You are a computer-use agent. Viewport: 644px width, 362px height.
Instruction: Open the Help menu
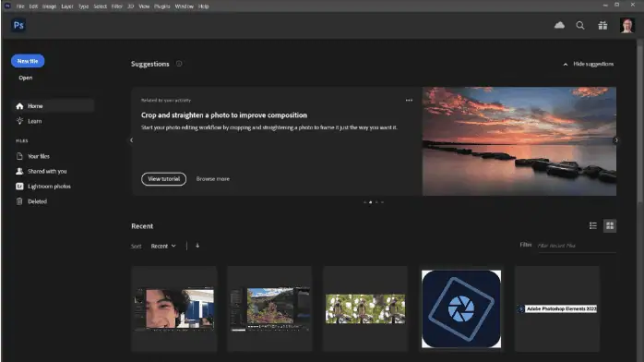pos(203,6)
